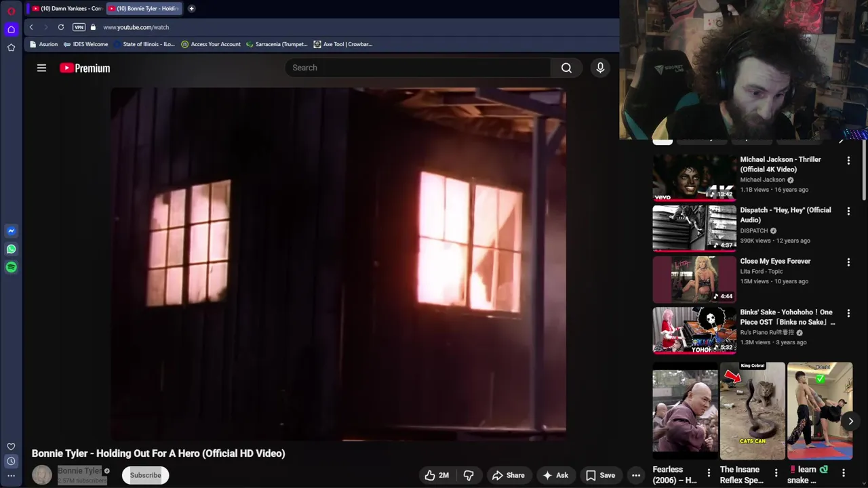This screenshot has height=488, width=868.
Task: Show next shorts with right chevron
Action: pos(850,421)
